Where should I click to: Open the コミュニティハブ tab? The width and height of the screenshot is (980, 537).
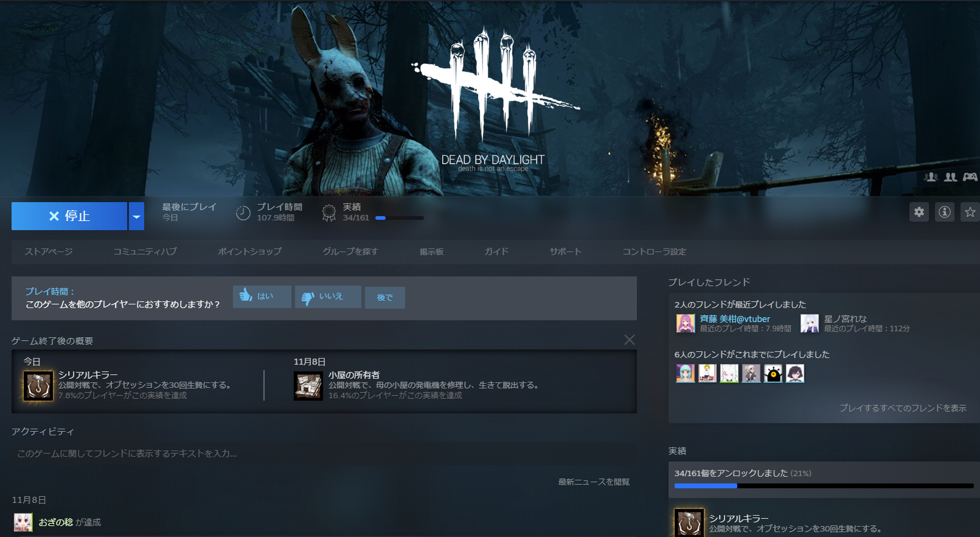145,251
